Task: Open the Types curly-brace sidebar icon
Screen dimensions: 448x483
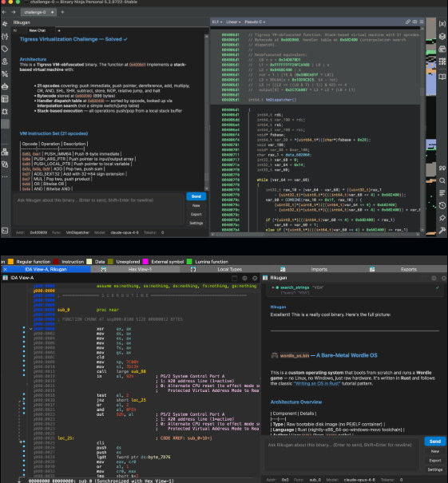Action: (5, 37)
